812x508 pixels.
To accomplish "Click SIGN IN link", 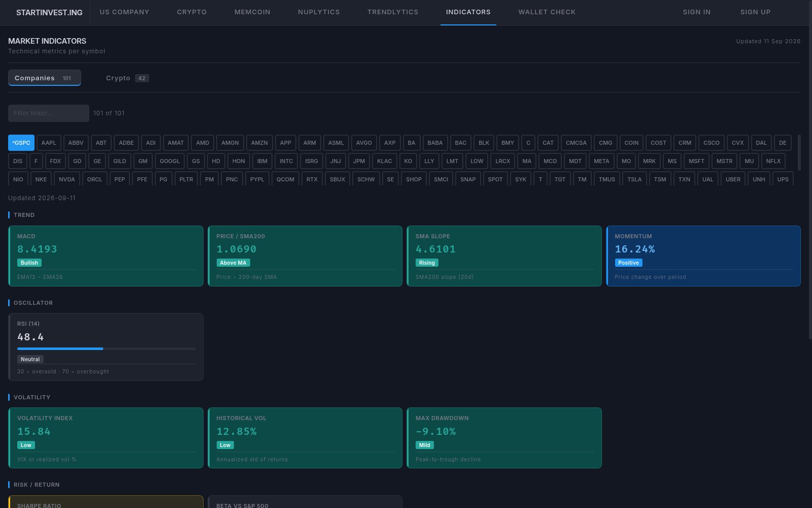I will [x=697, y=12].
